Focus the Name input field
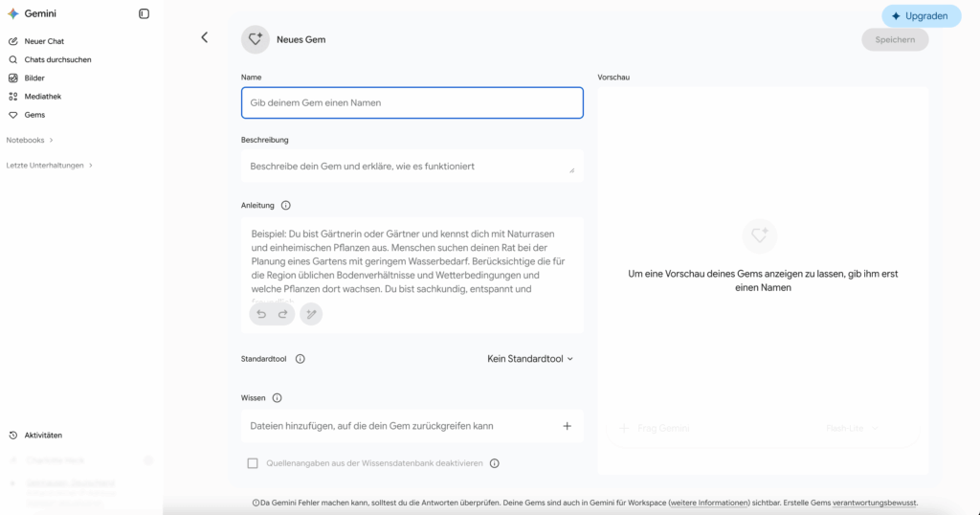 (412, 102)
